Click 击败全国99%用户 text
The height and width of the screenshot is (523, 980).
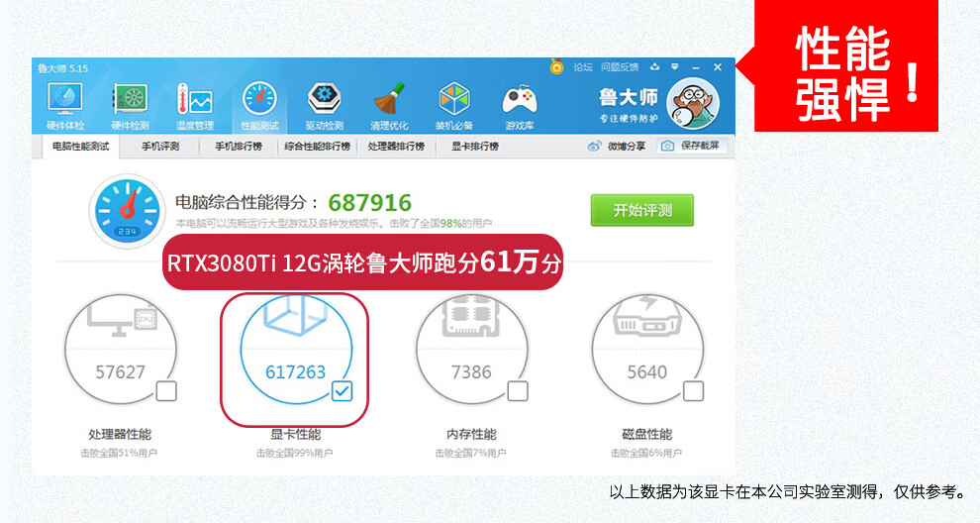point(294,453)
